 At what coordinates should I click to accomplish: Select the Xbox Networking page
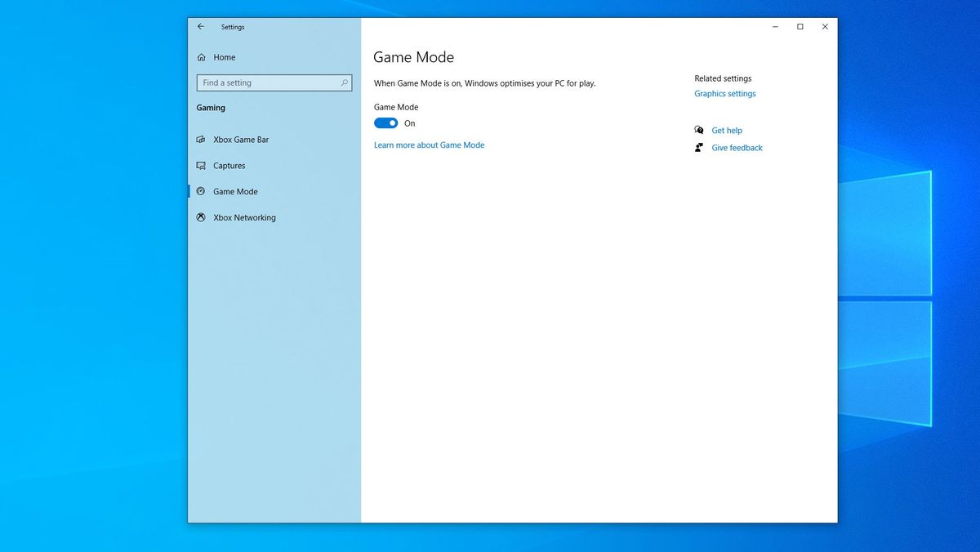coord(243,217)
